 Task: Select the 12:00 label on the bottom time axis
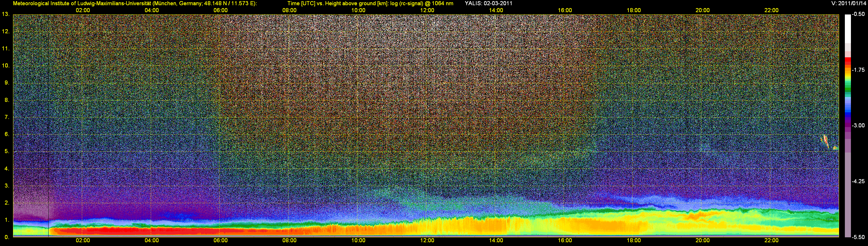427,241
